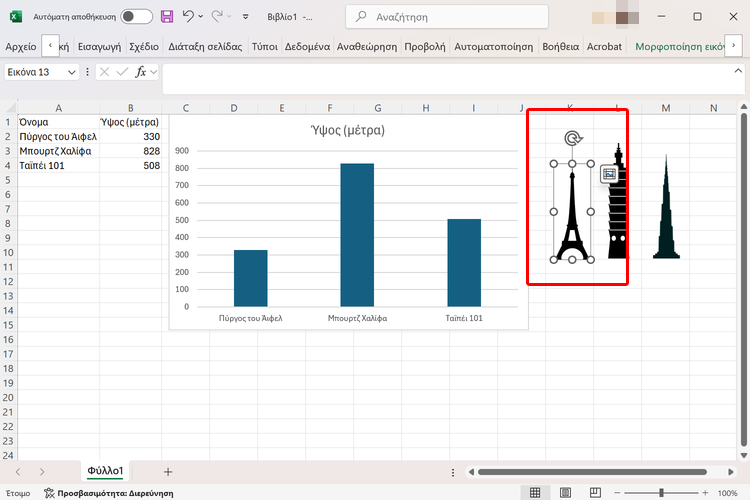Click the formula bar Enter checkmark icon
The height and width of the screenshot is (500, 750).
coord(122,72)
